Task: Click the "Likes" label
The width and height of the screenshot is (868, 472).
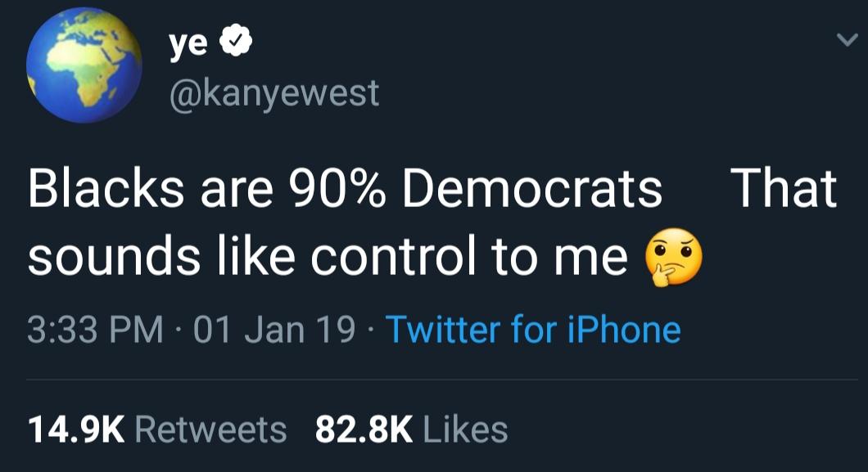Action: pyautogui.click(x=466, y=430)
